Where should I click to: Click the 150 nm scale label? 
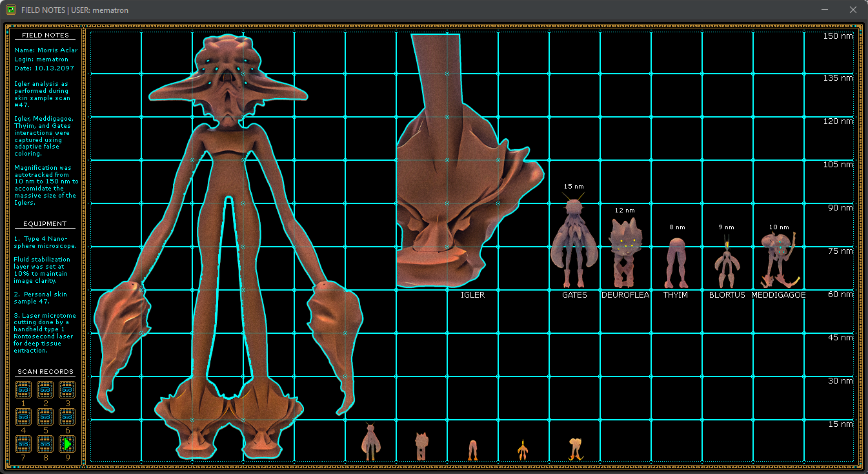[838, 36]
